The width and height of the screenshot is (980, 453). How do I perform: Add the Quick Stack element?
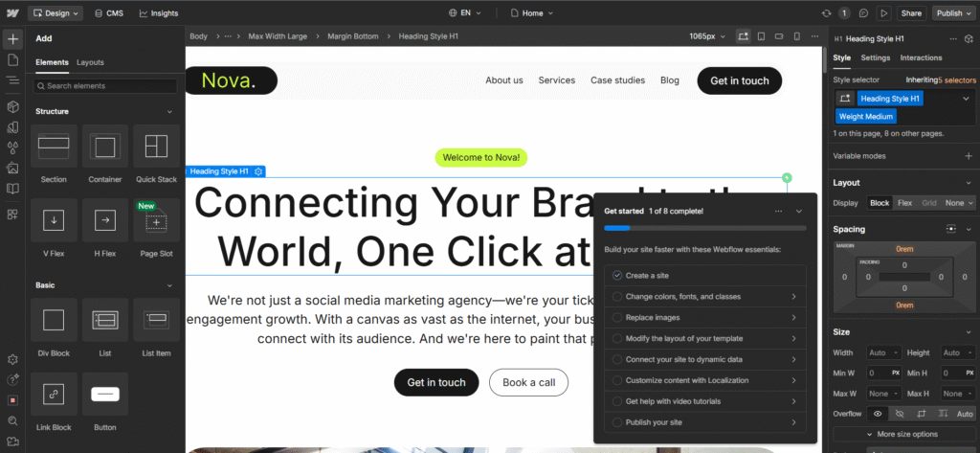pyautogui.click(x=156, y=154)
